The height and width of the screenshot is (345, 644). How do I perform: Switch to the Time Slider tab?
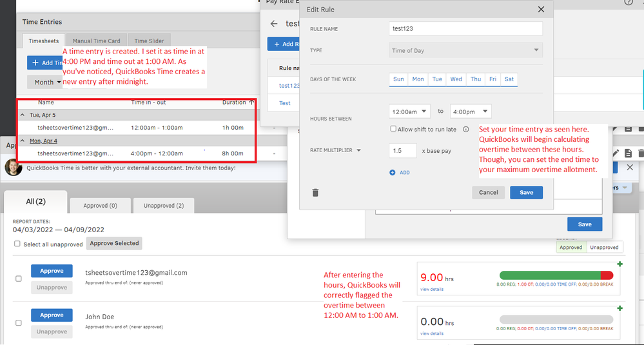[149, 41]
